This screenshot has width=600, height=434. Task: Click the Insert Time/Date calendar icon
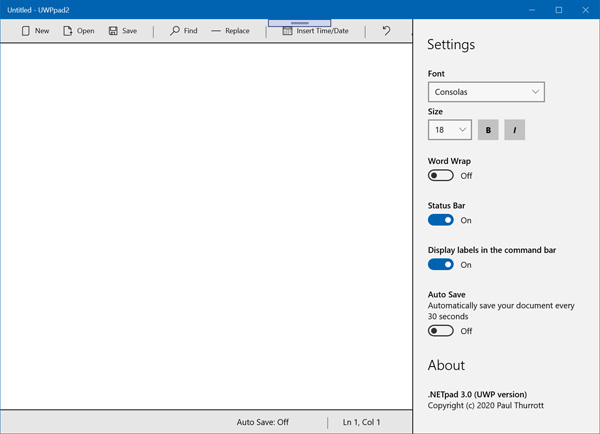(x=288, y=31)
